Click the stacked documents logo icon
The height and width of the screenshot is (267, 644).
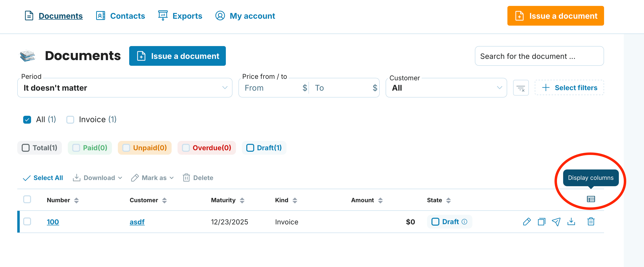pyautogui.click(x=28, y=56)
